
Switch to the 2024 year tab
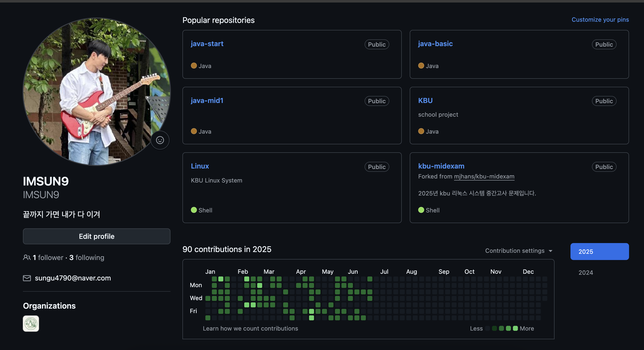point(586,272)
